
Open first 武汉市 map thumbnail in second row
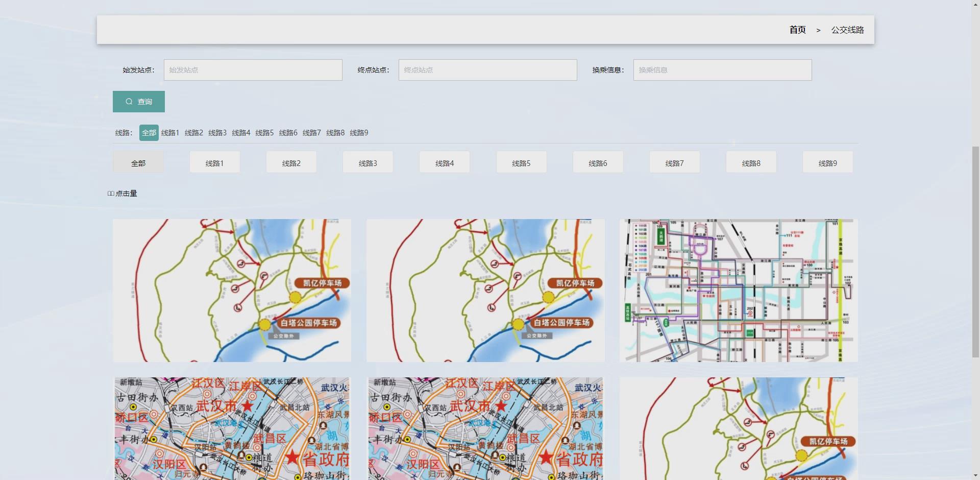(232, 428)
